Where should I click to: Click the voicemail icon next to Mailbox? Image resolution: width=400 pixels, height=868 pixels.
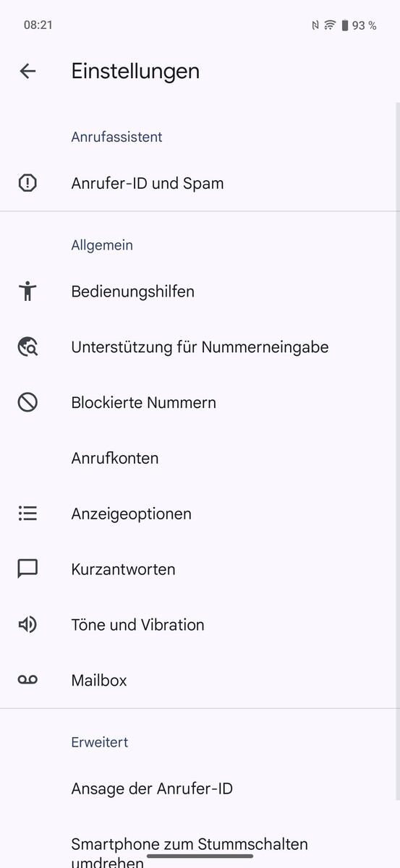27,680
